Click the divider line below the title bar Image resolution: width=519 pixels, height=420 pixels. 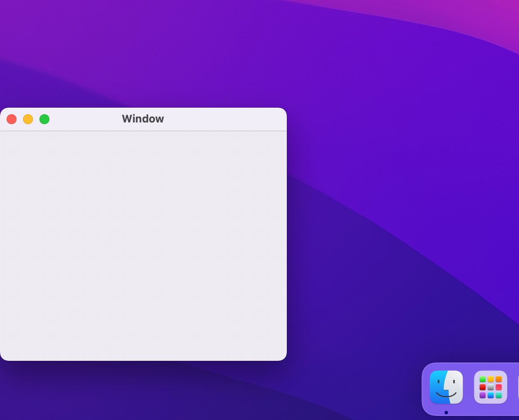[143, 131]
